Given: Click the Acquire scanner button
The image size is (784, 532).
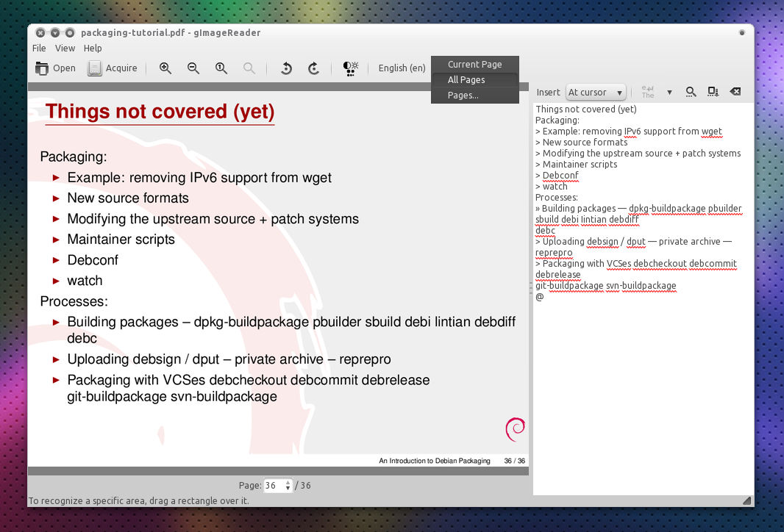Looking at the screenshot, I should 113,68.
